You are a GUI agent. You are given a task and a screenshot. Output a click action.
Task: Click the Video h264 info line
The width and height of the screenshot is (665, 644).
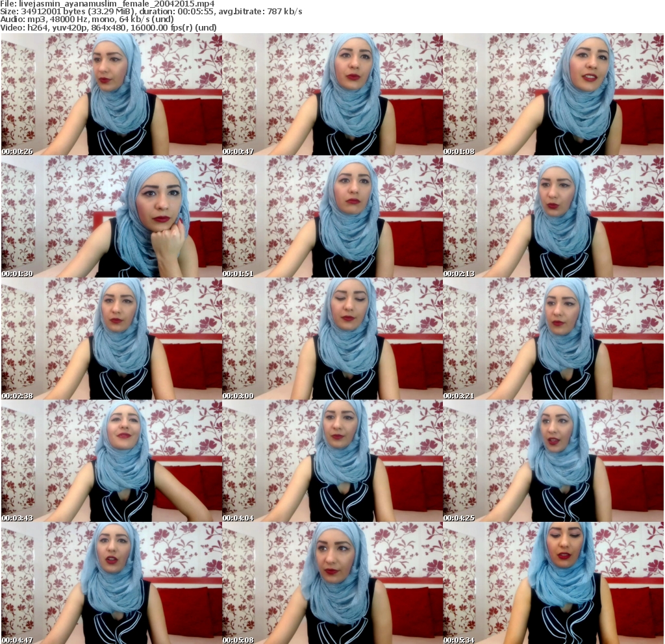pos(109,28)
